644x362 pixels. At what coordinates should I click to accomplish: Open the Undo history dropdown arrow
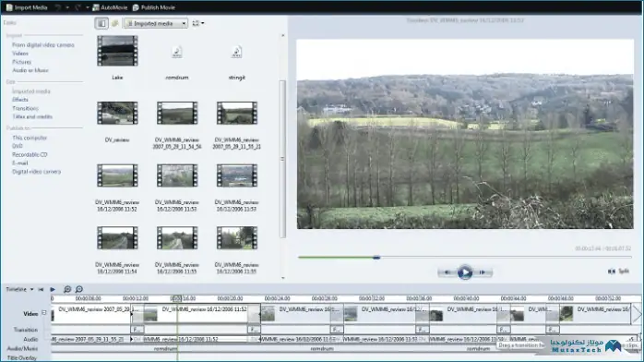(67, 7)
